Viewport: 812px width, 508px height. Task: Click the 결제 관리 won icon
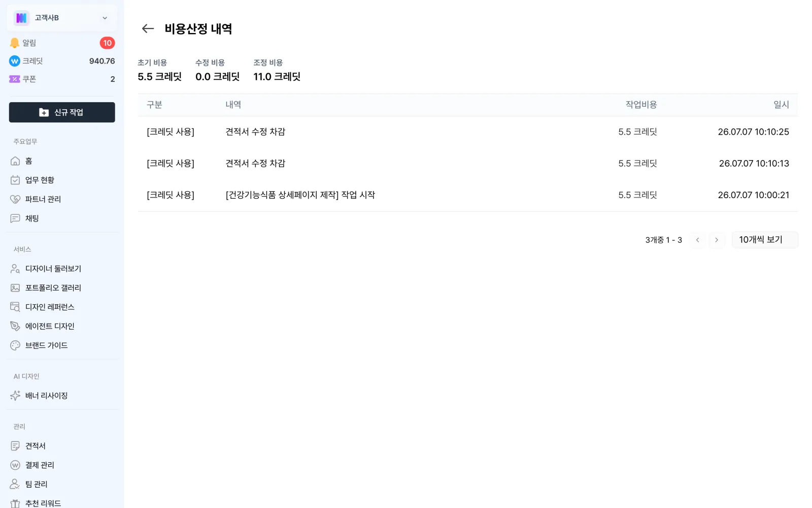tap(15, 465)
